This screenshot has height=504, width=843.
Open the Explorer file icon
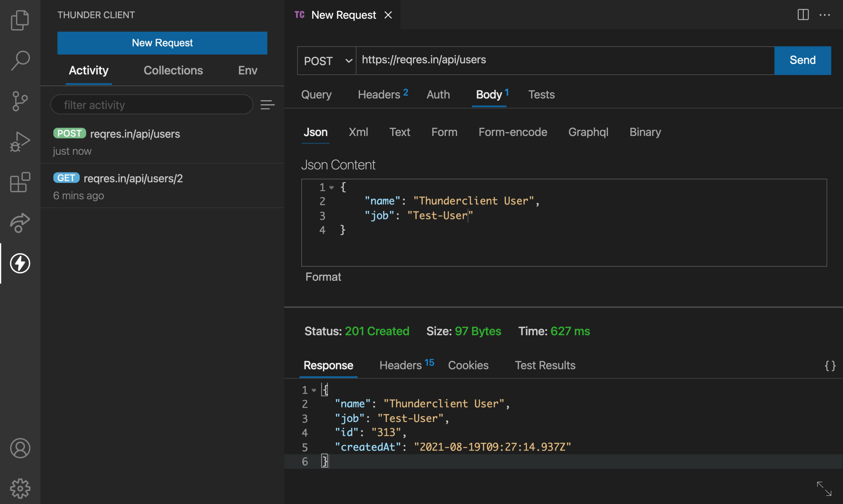(x=19, y=20)
